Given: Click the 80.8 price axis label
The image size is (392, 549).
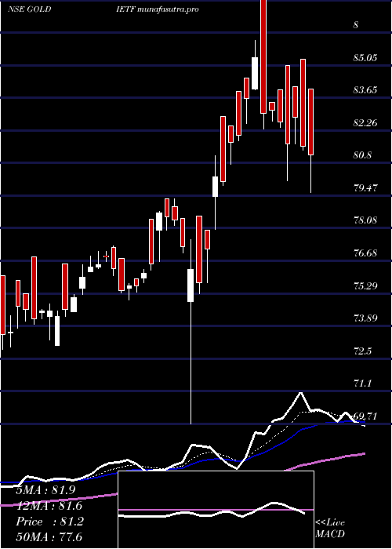Looking at the screenshot, I should click(363, 155).
